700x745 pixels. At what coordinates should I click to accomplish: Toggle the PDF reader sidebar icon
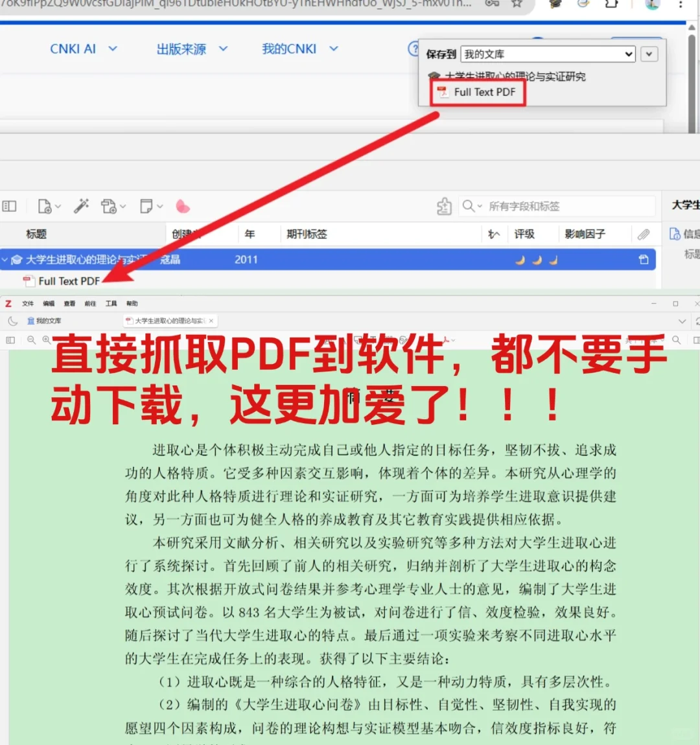click(10, 339)
